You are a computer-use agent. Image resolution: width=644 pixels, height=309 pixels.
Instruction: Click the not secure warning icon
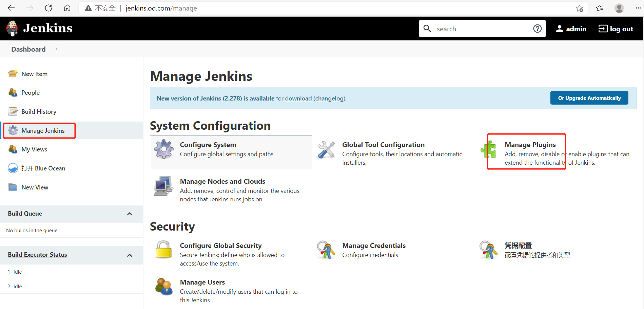(x=88, y=8)
